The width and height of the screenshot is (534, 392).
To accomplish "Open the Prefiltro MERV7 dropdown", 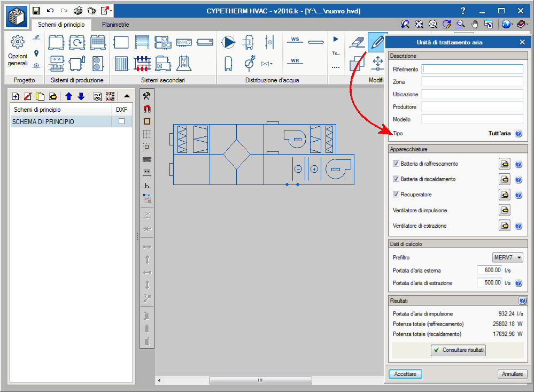I will click(507, 257).
